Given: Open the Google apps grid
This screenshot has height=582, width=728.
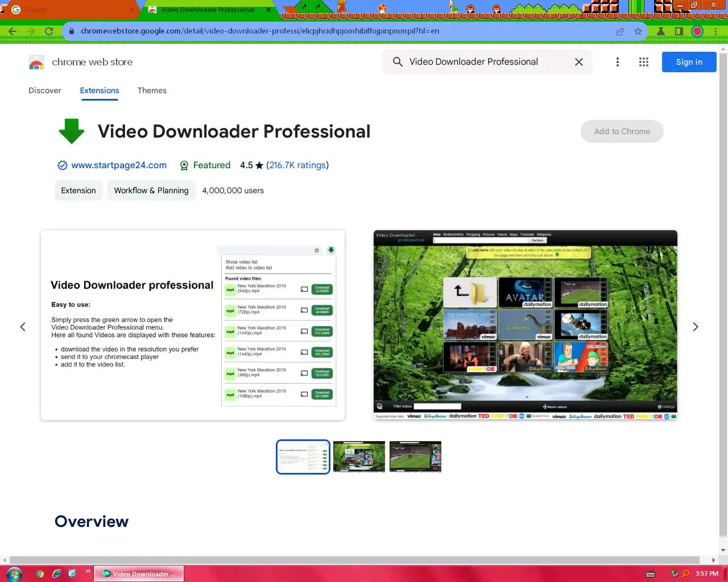Looking at the screenshot, I should click(644, 62).
